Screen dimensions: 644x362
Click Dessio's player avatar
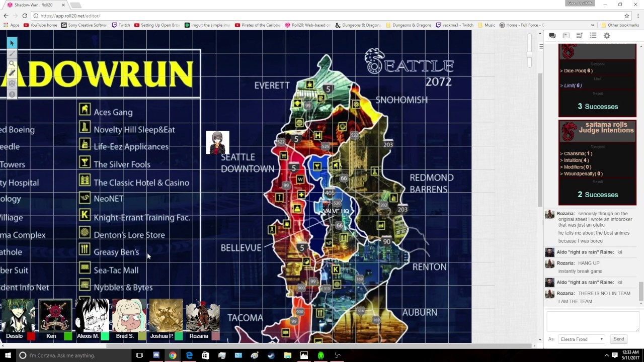tap(19, 315)
